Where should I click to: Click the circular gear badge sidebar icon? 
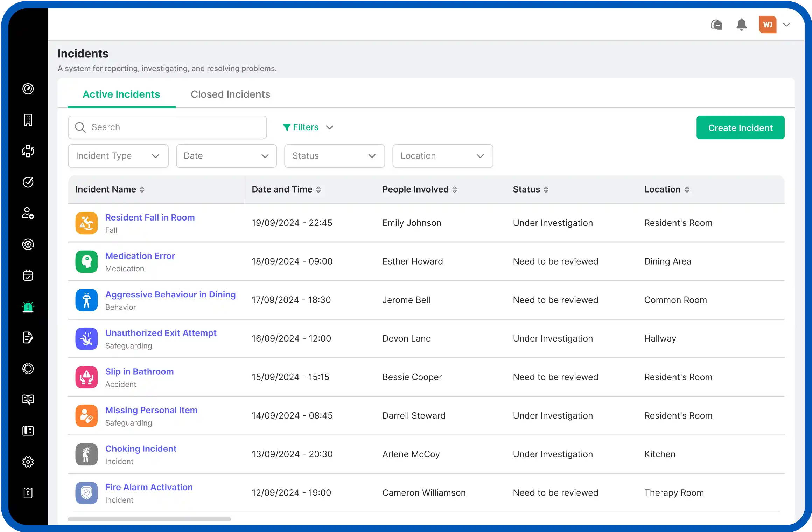(x=28, y=244)
